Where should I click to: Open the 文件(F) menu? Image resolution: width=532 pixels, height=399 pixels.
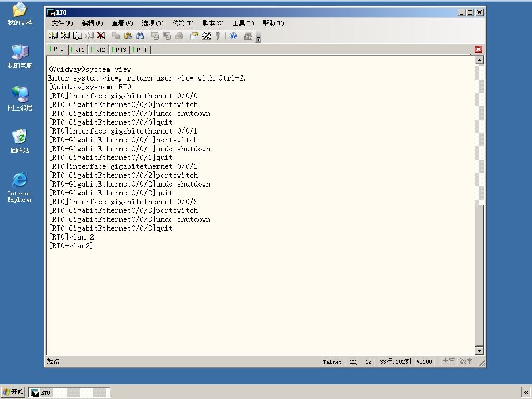[x=62, y=23]
